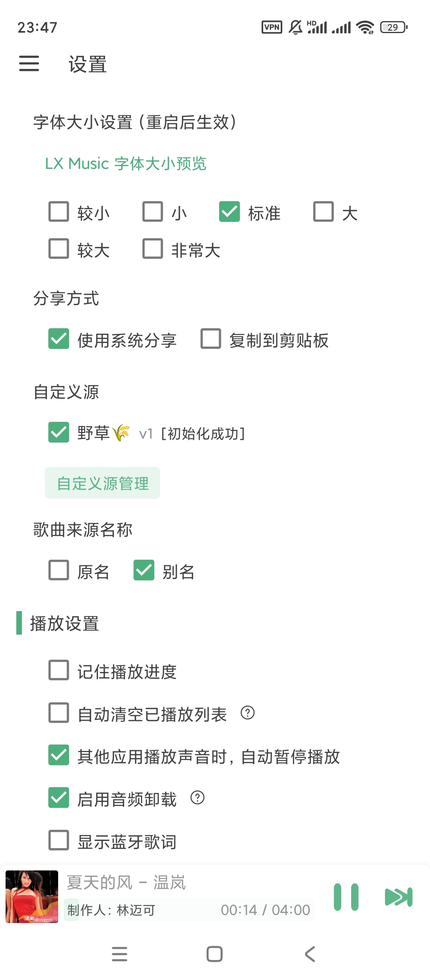
Task: Tap the VPN status bar icon
Action: click(272, 27)
